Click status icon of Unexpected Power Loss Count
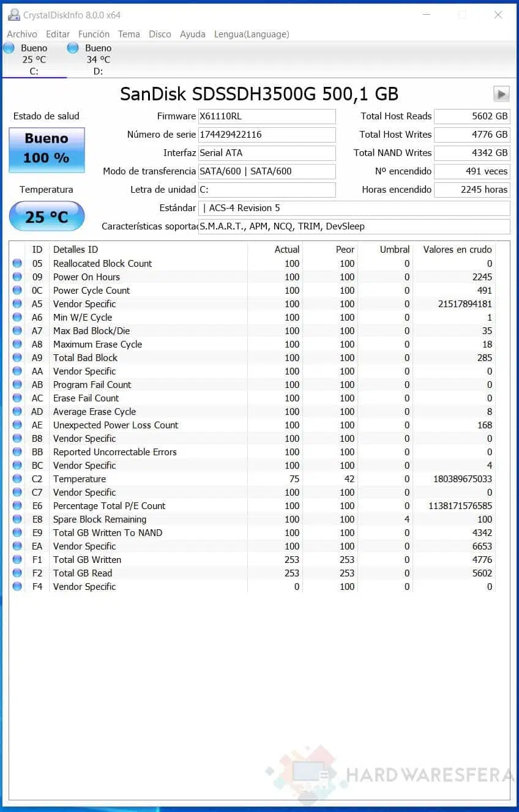The image size is (519, 812). 17,425
